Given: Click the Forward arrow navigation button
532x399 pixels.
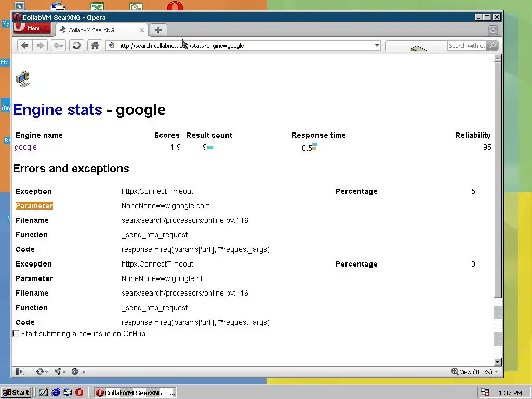Looking at the screenshot, I should (41, 46).
